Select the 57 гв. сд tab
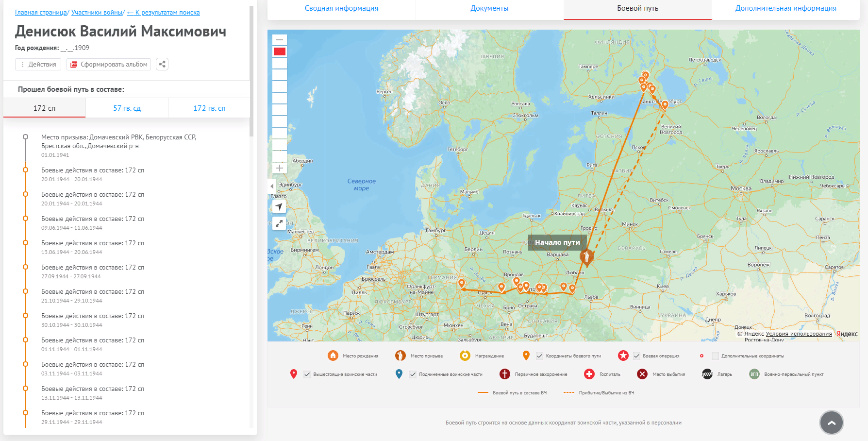868x441 pixels. point(127,108)
